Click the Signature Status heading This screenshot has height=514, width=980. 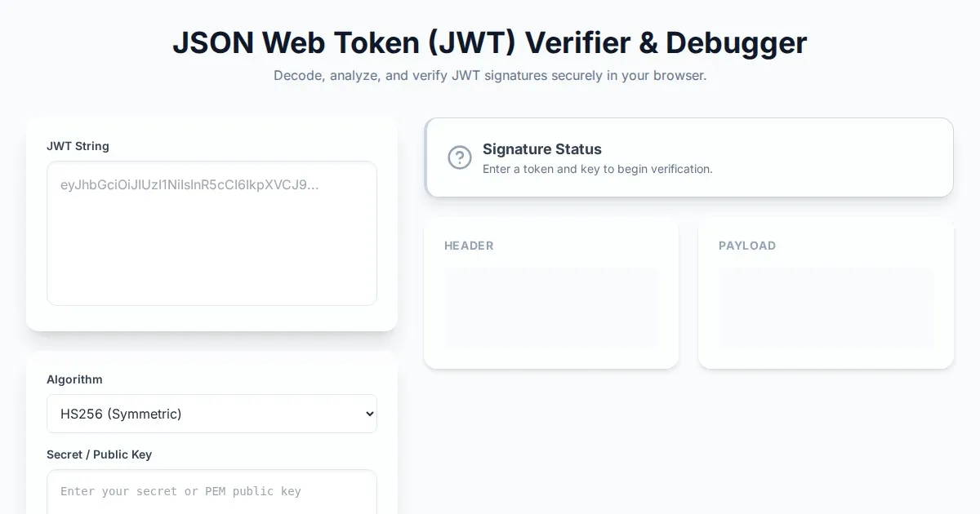pos(541,149)
